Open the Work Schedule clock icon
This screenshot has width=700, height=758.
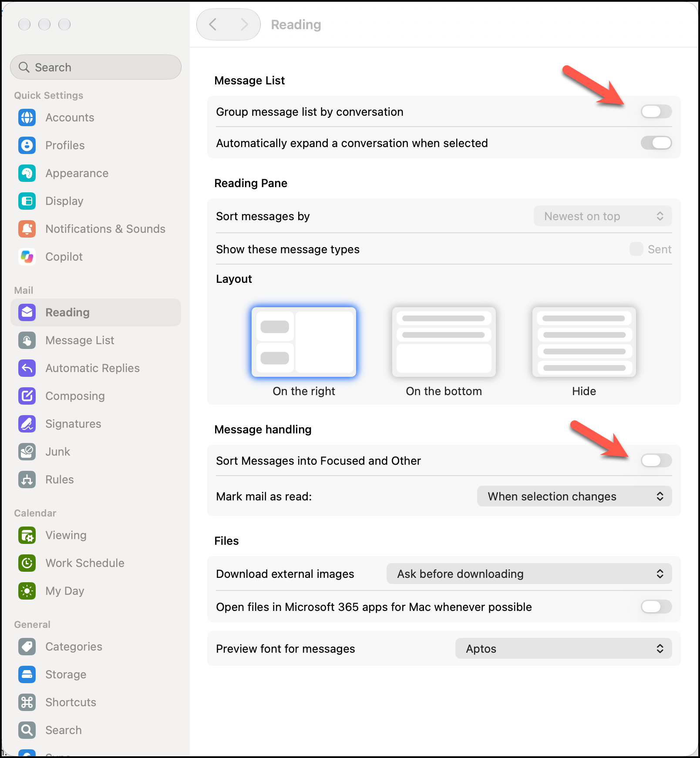[27, 563]
